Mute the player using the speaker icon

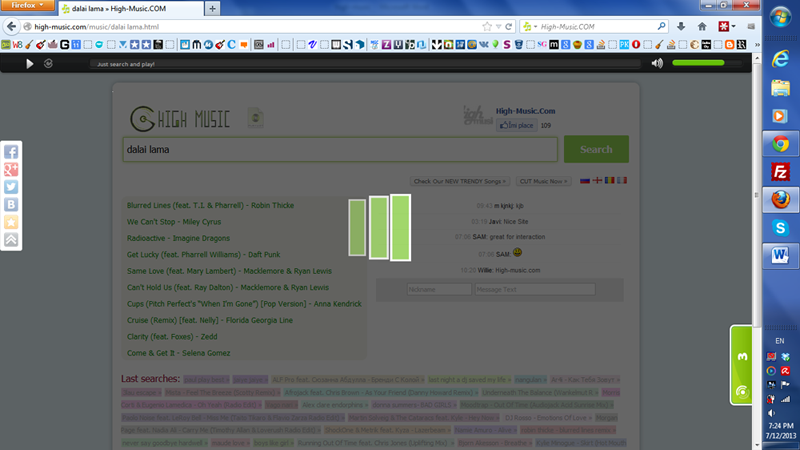pos(657,63)
